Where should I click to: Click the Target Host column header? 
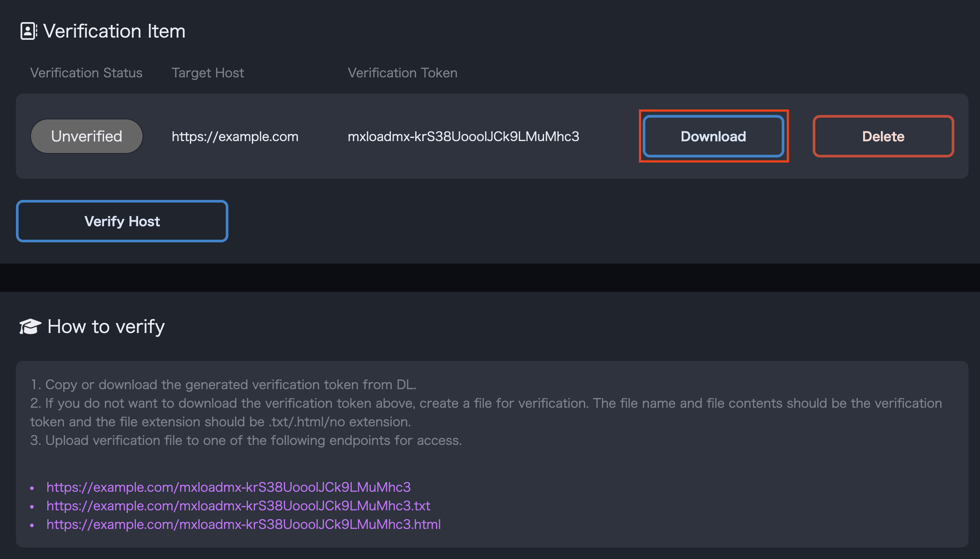[x=208, y=73]
